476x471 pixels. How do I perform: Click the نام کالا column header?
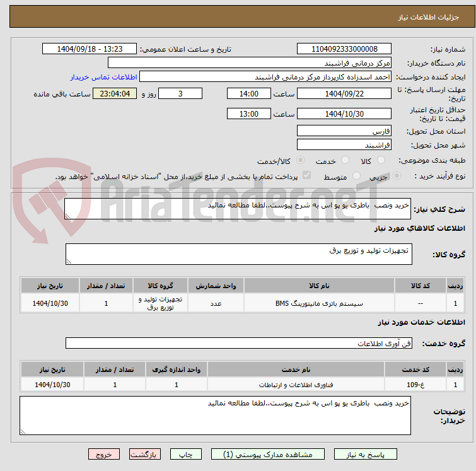(x=319, y=286)
